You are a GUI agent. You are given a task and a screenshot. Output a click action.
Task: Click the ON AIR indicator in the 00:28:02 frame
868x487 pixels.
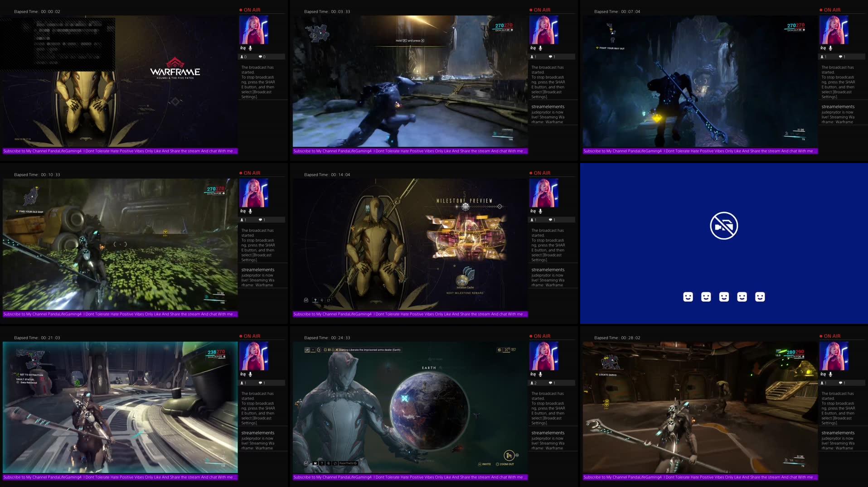830,336
